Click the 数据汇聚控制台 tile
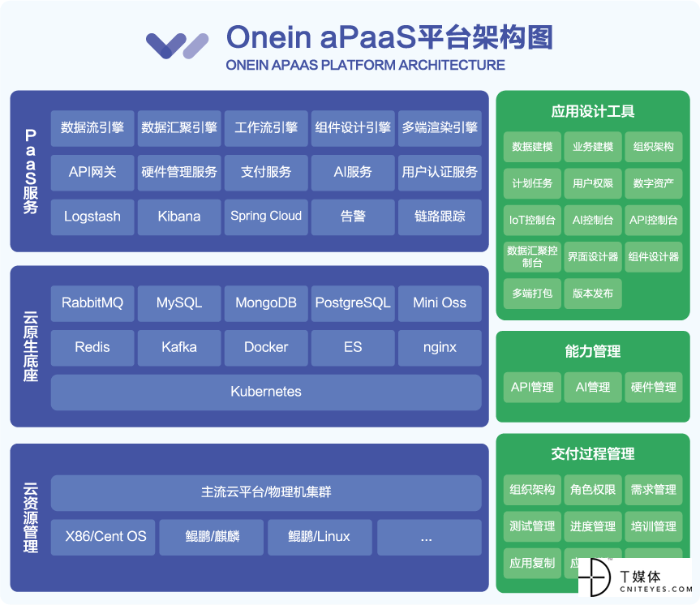 tap(532, 257)
